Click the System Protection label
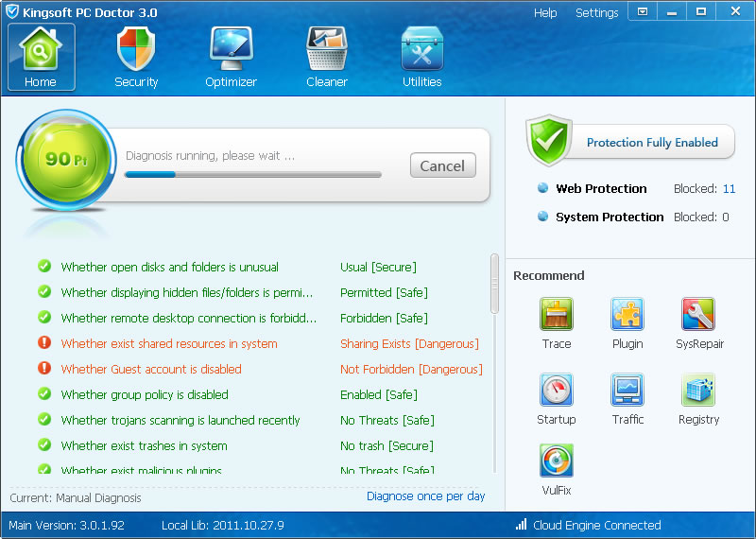 point(610,217)
